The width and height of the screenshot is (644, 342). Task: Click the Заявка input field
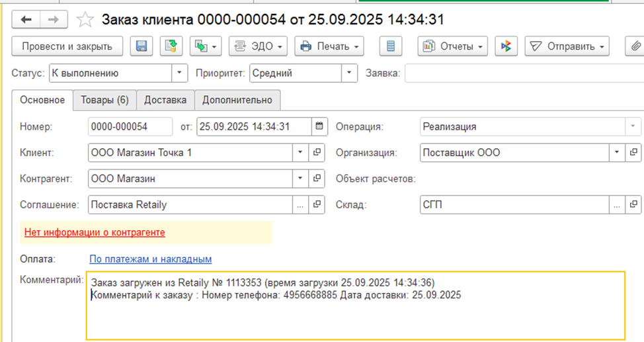[524, 73]
